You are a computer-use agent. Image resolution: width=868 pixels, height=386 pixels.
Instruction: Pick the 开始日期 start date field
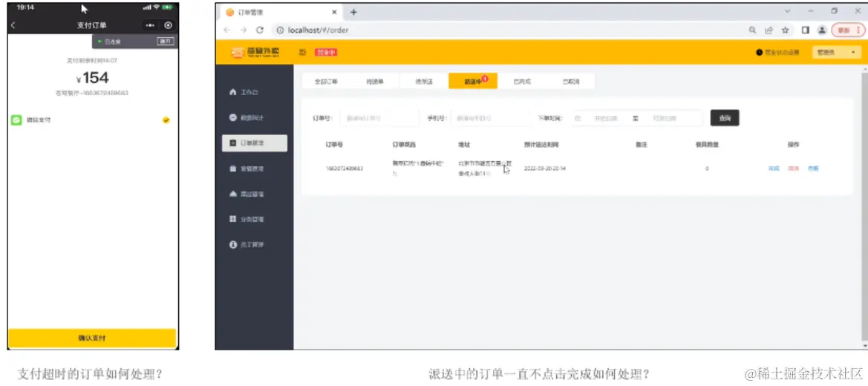point(606,118)
